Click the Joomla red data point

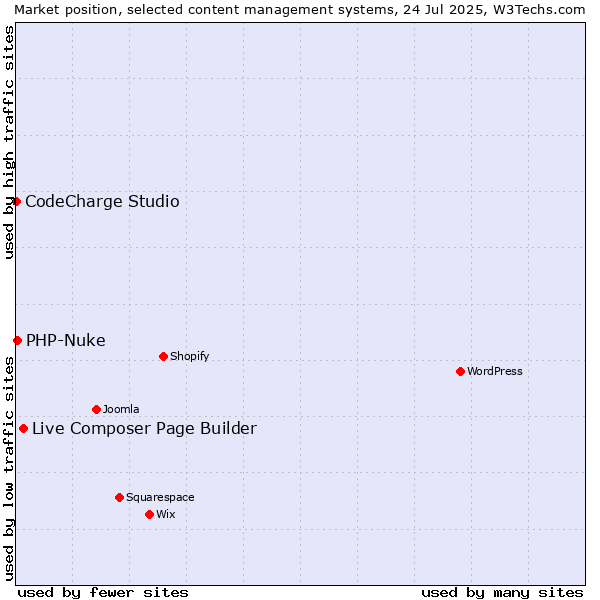pyautogui.click(x=96, y=409)
